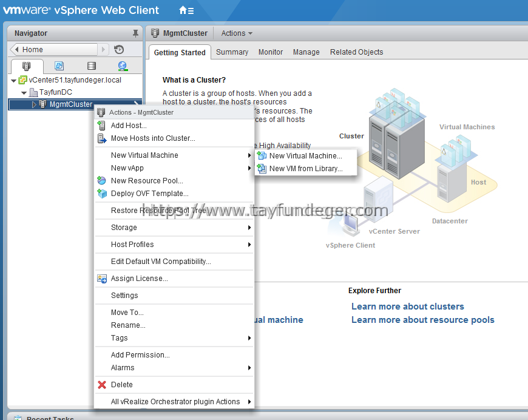Select vCenter51.tayfundeger.local in the tree
Screen dimensions: 528x420
75,80
